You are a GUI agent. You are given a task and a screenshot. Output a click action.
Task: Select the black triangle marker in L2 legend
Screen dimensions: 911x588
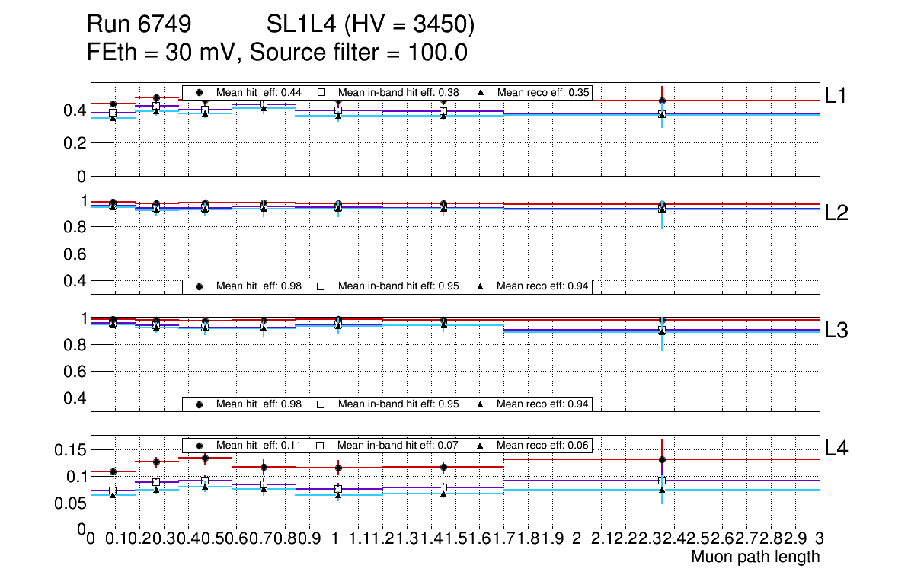pos(481,286)
